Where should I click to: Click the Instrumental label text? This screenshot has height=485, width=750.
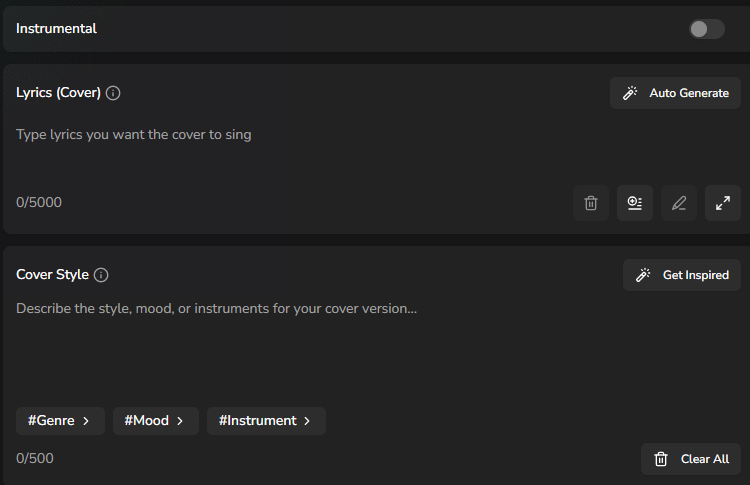(56, 29)
